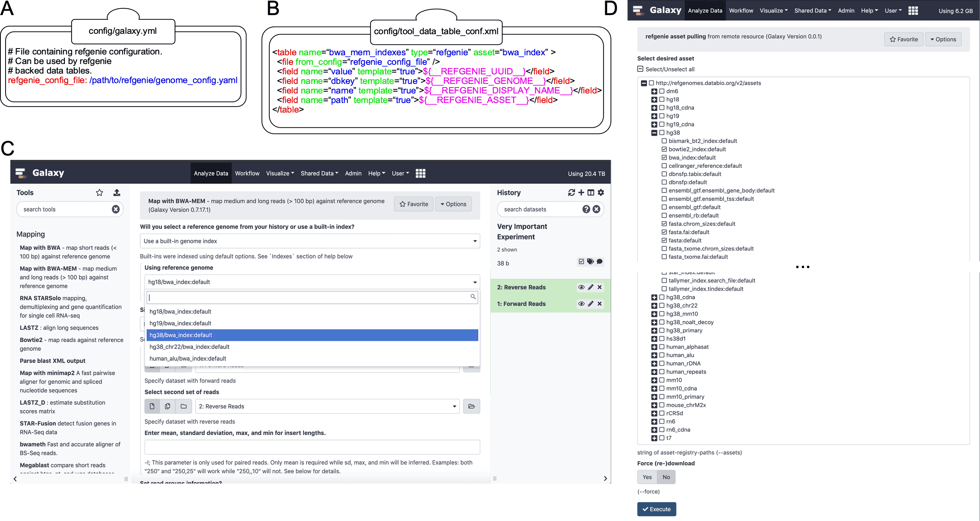Open Shared Data menu in panel C
The width and height of the screenshot is (980, 521).
pos(320,173)
